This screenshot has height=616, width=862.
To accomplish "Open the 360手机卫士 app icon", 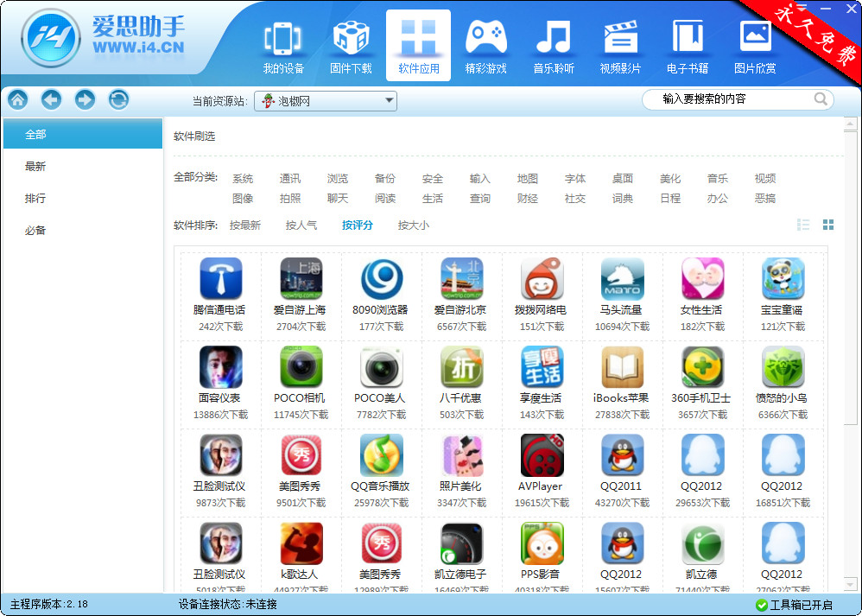I will click(x=702, y=367).
